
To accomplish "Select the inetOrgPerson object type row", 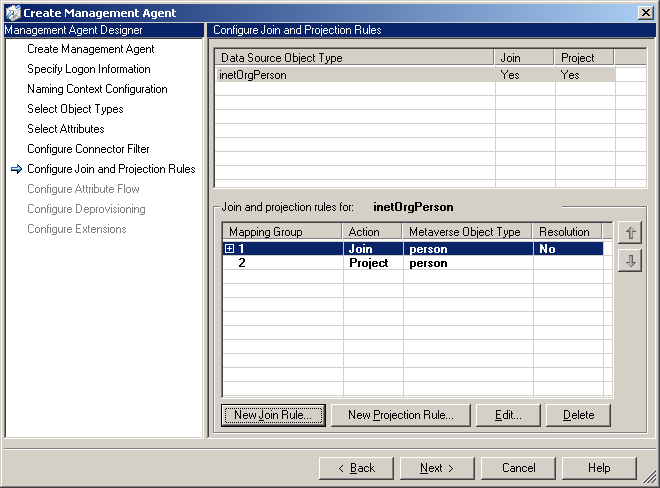I will [415, 75].
